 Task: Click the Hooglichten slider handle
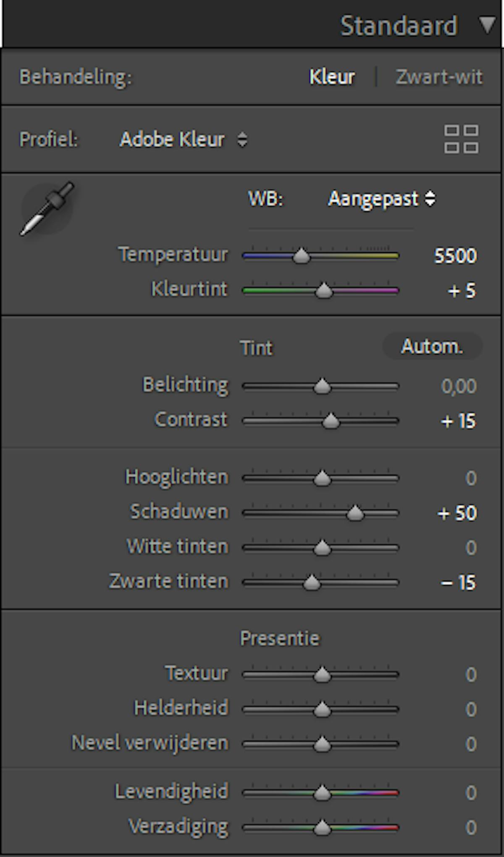(x=322, y=478)
